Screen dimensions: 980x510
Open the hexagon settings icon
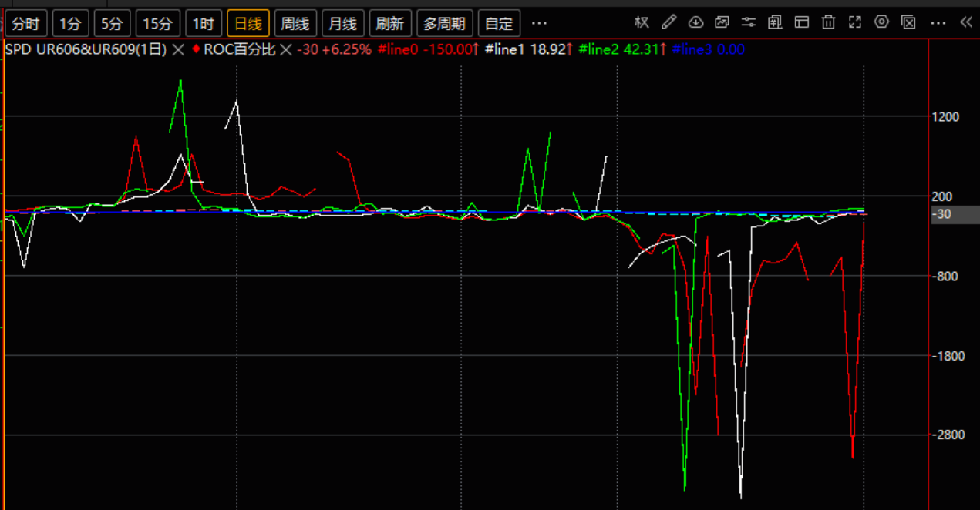tap(882, 22)
